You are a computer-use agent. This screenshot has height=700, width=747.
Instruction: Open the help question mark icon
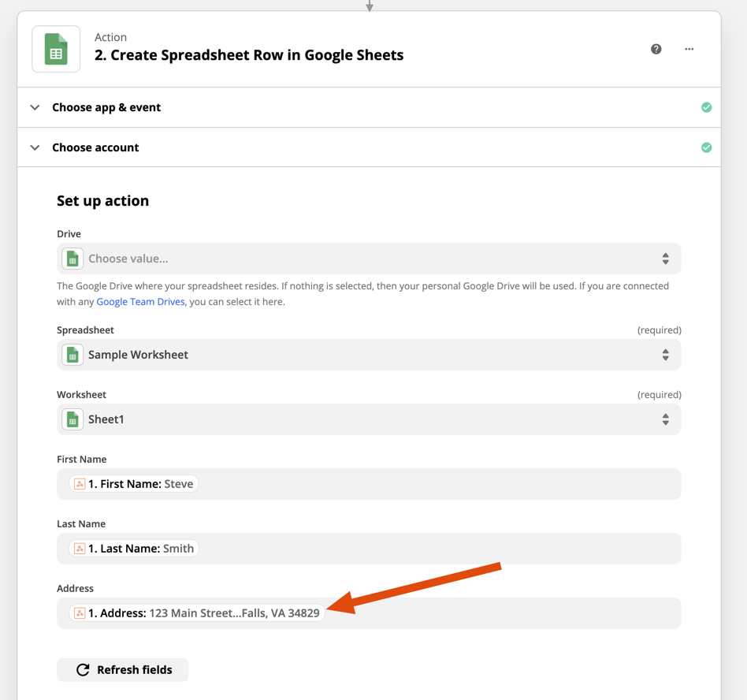point(656,49)
